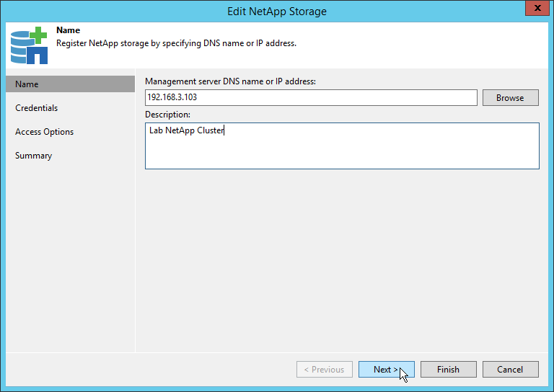Close the Edit NetApp Storage dialog
Viewport: 554px width, 392px height.
[534, 10]
